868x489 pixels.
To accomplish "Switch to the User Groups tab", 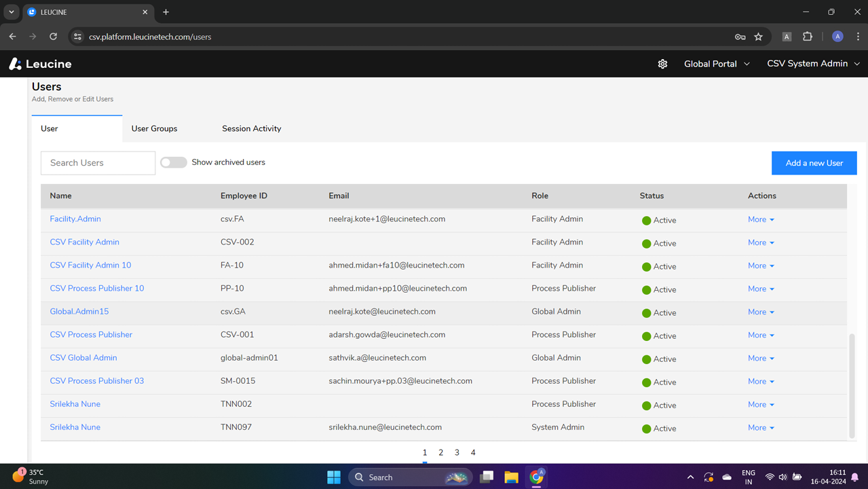I will pos(154,128).
